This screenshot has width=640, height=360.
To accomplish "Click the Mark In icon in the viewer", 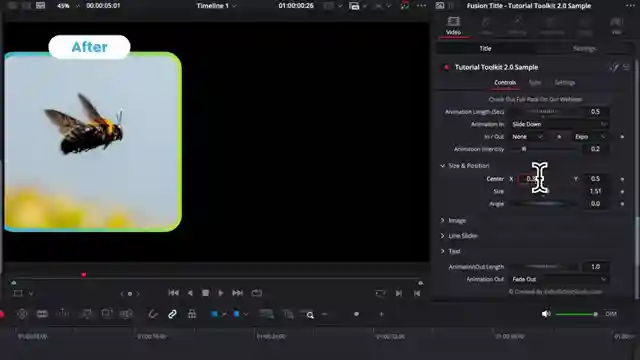I will 399,293.
